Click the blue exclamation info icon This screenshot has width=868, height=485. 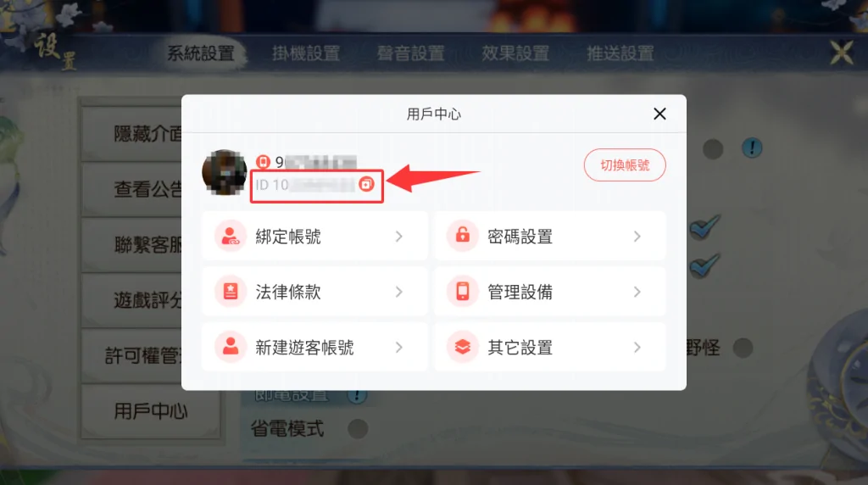tap(752, 148)
